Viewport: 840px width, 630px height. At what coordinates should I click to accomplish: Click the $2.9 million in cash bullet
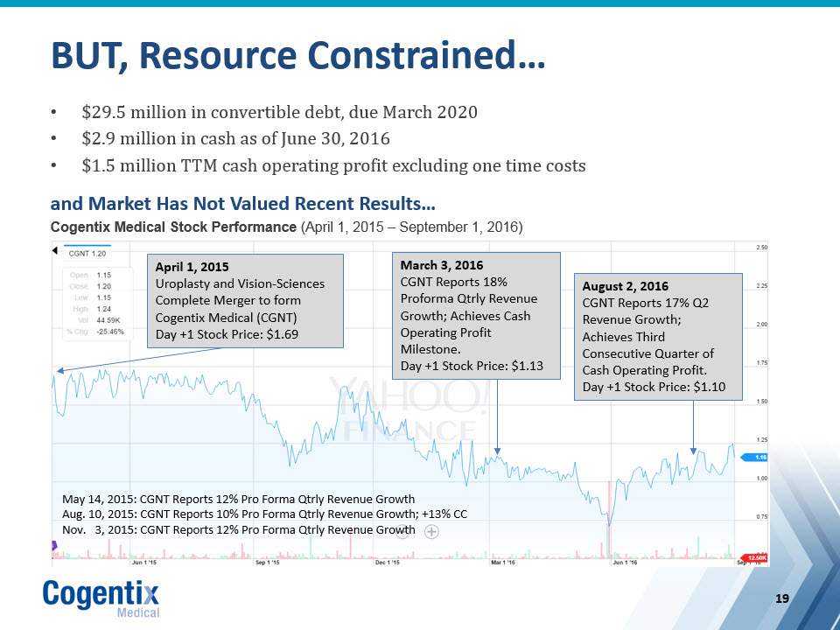tap(235, 138)
